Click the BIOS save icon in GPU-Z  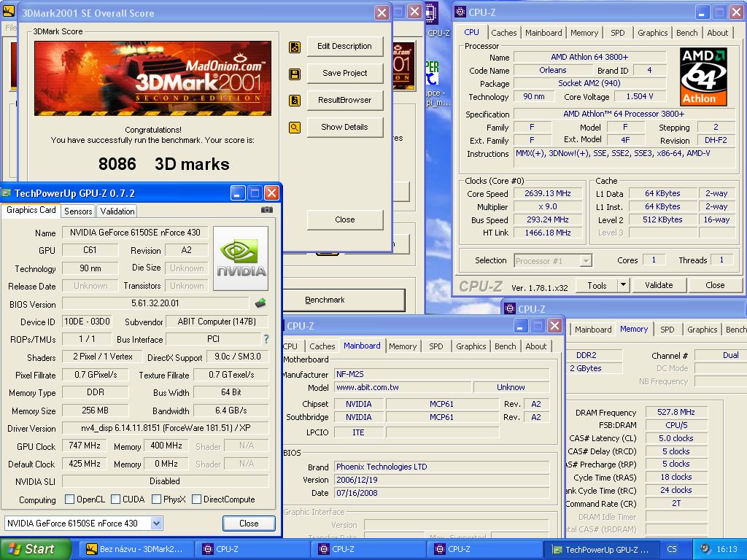(x=260, y=303)
